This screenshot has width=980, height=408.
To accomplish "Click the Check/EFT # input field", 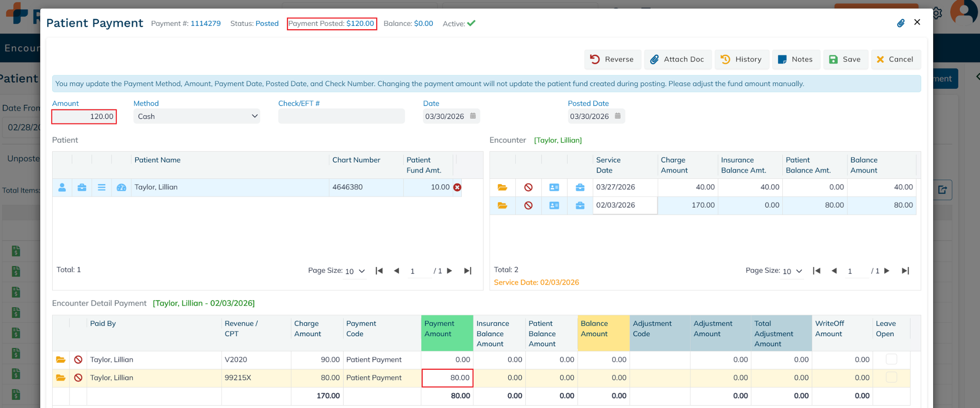I will (341, 116).
